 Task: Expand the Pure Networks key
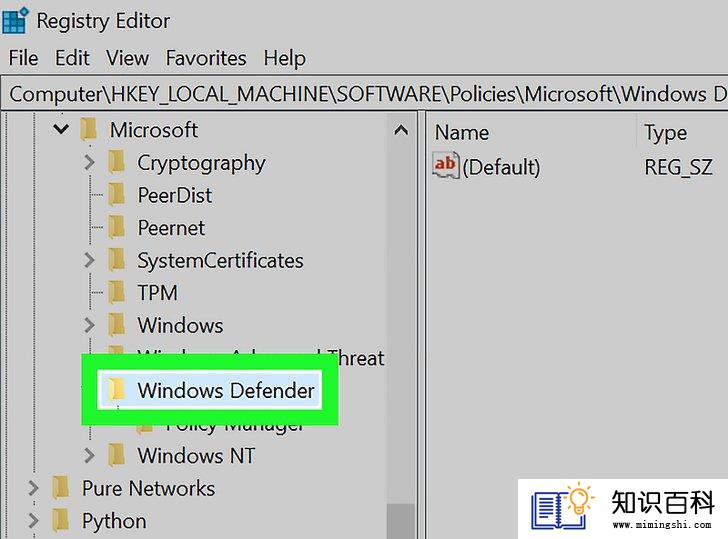click(x=33, y=488)
